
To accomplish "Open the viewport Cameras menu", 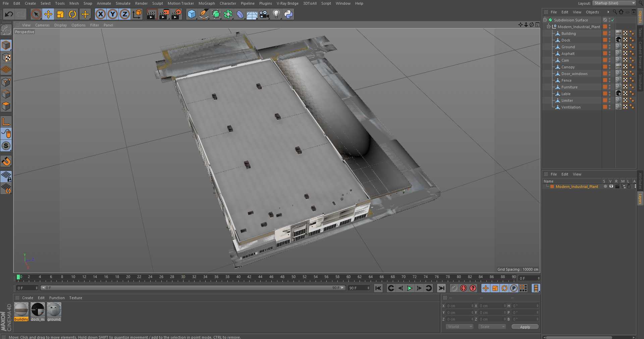I will click(42, 25).
